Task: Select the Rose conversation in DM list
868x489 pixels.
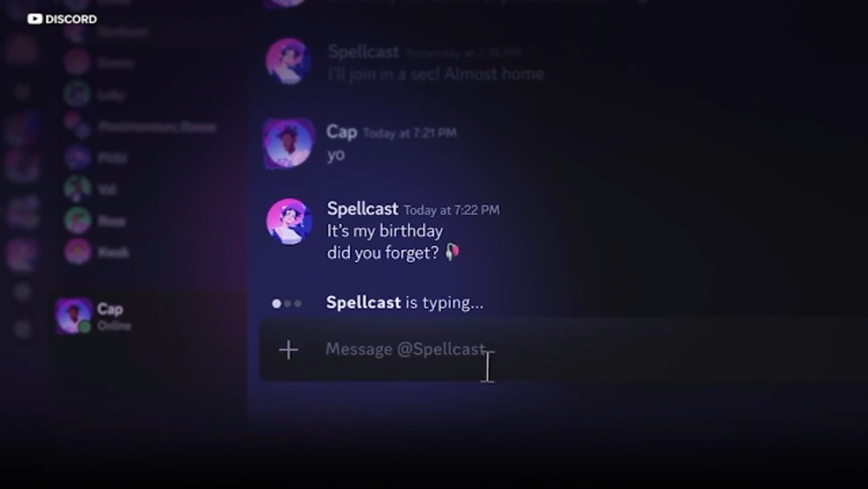Action: click(111, 221)
